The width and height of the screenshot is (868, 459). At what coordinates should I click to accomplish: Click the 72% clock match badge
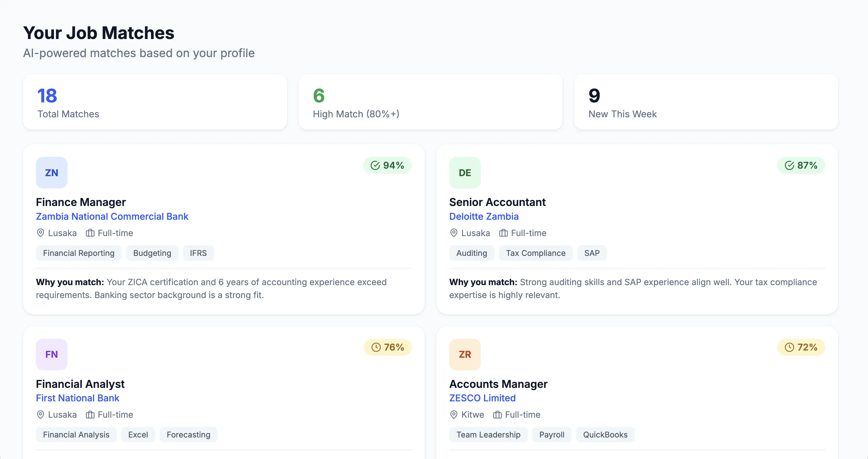pos(801,347)
